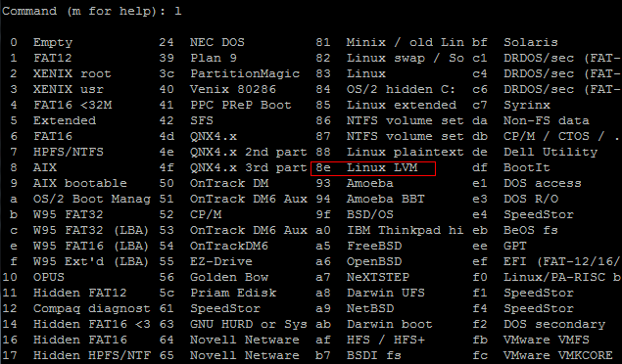Click "Amoeba BBT" text
The height and width of the screenshot is (364, 622).
pyautogui.click(x=386, y=199)
